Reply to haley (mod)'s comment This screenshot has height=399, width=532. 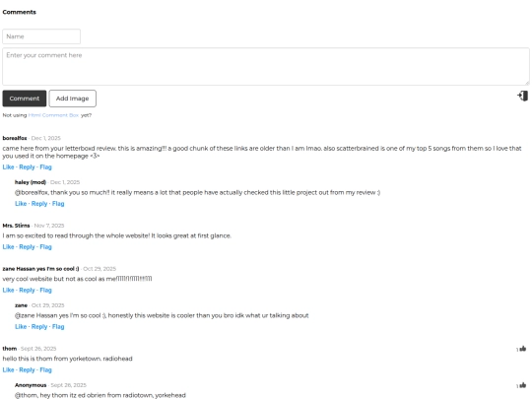[x=39, y=204]
